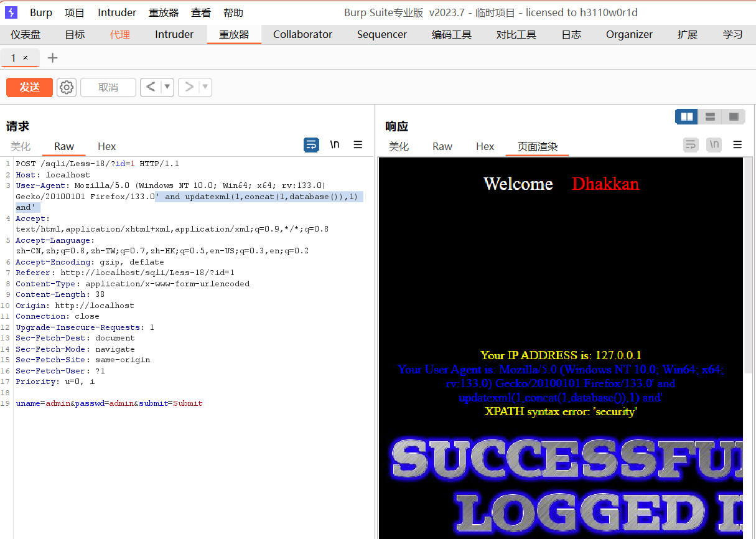Open the Intruder menu in menu bar
The height and width of the screenshot is (539, 756).
(117, 12)
